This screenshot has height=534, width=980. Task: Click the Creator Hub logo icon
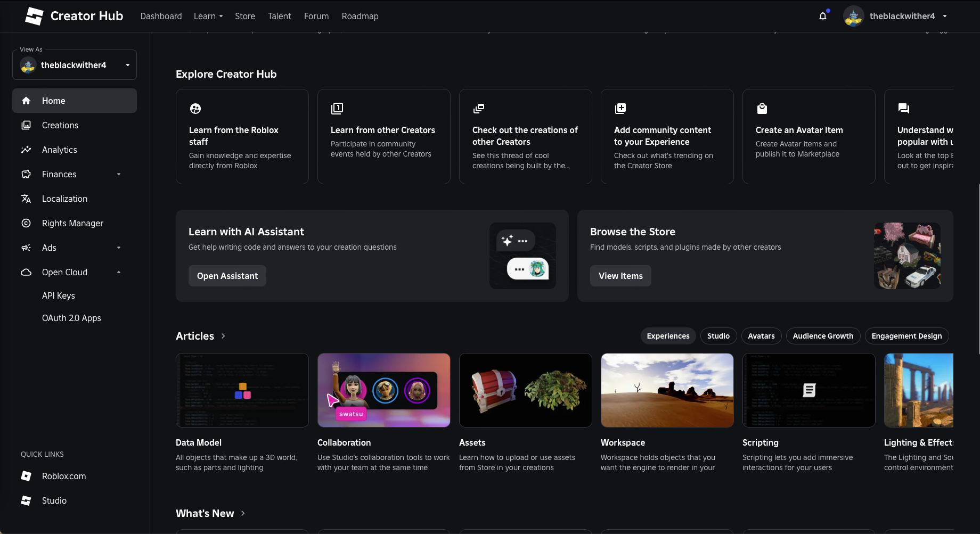pyautogui.click(x=35, y=16)
